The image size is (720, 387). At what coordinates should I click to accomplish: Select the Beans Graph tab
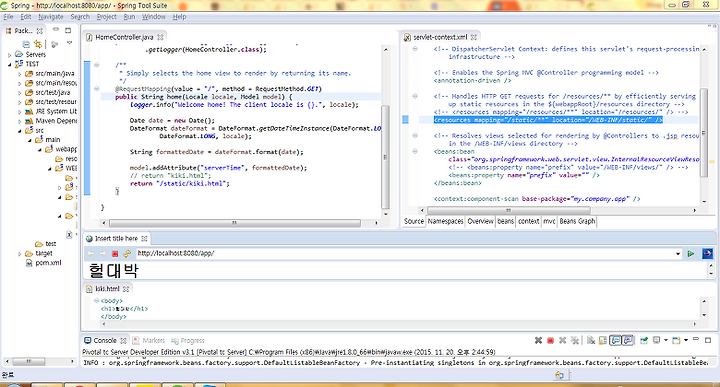click(x=577, y=221)
